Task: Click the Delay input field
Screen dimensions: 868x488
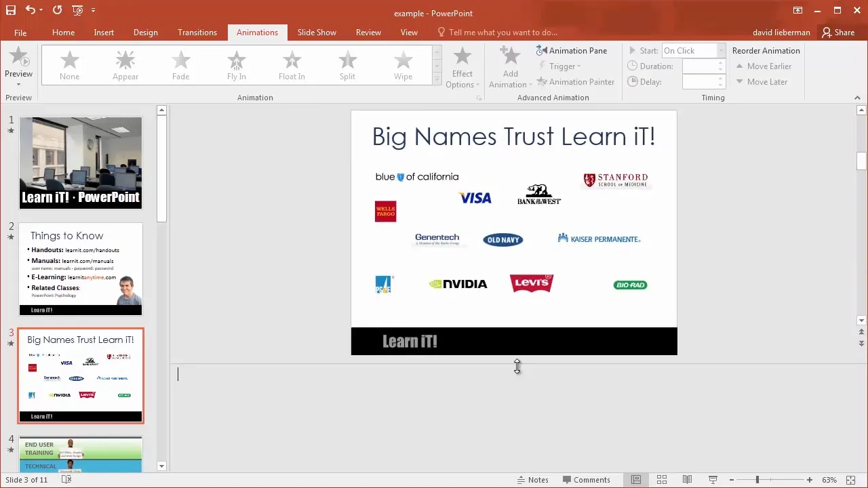Action: pos(700,82)
